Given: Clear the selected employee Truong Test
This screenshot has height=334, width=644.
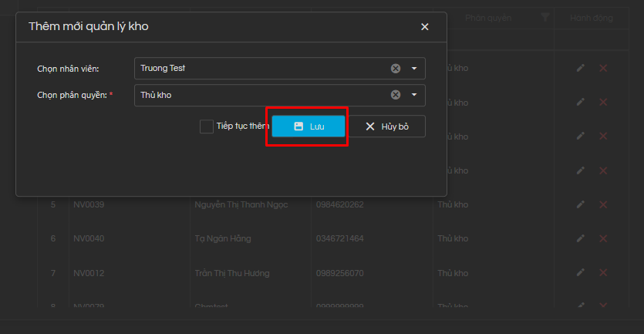Looking at the screenshot, I should [x=396, y=68].
